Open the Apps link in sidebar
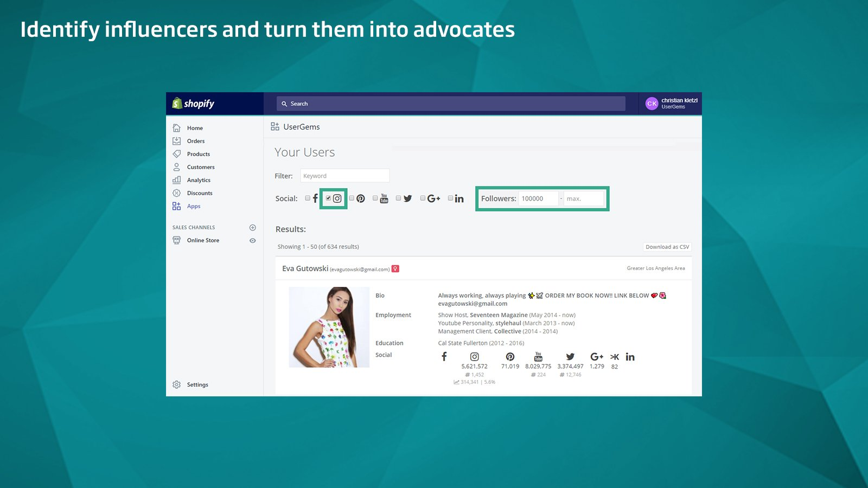 194,206
